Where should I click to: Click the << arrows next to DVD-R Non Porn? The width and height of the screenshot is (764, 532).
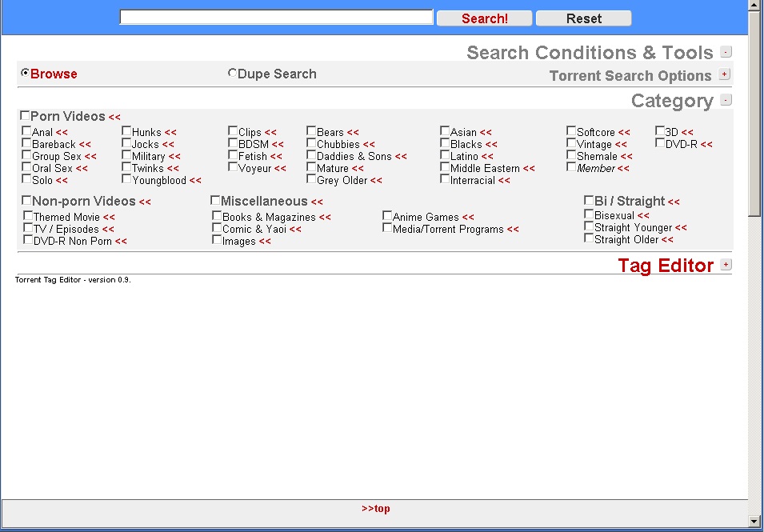tap(121, 242)
